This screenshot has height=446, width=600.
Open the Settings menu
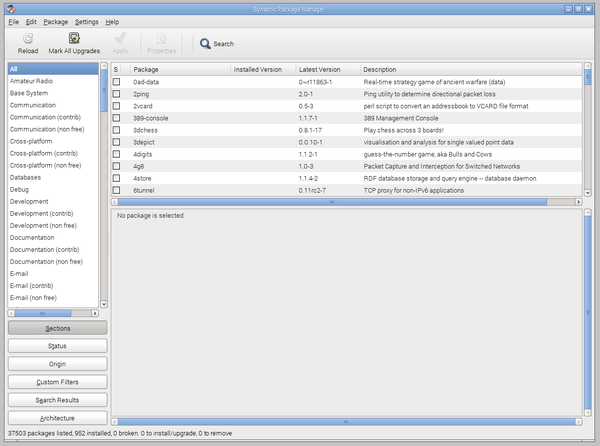86,21
